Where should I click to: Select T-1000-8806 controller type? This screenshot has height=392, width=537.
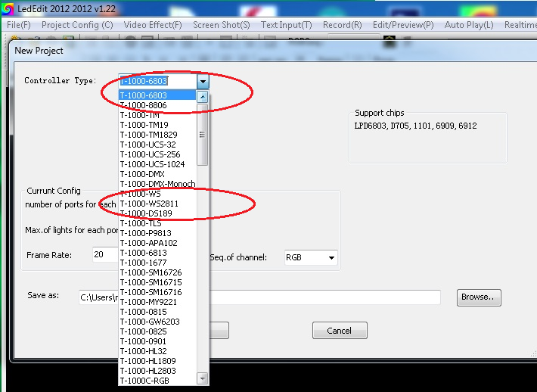[x=157, y=105]
